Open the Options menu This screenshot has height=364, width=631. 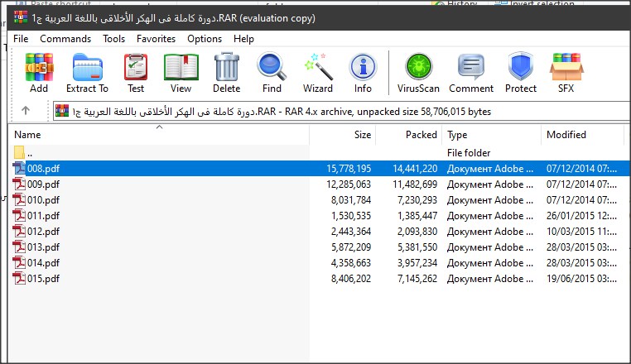point(205,39)
